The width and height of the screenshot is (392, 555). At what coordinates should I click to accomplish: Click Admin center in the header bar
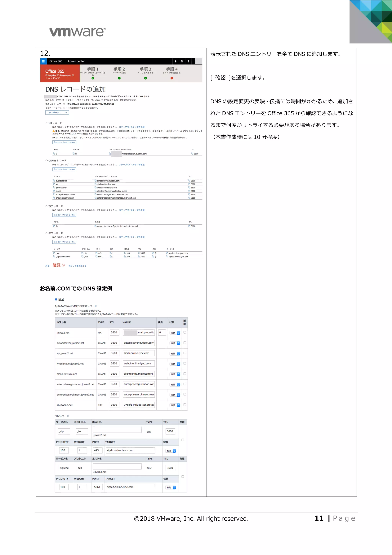(x=76, y=61)
